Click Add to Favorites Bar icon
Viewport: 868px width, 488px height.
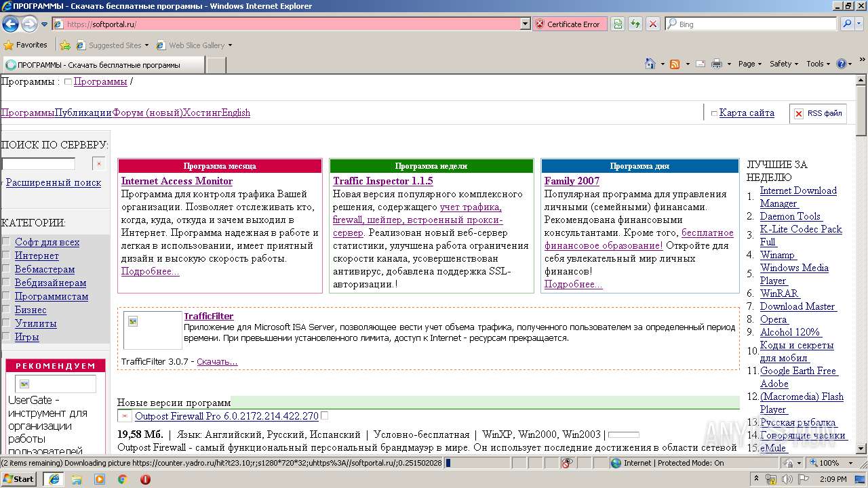point(65,45)
